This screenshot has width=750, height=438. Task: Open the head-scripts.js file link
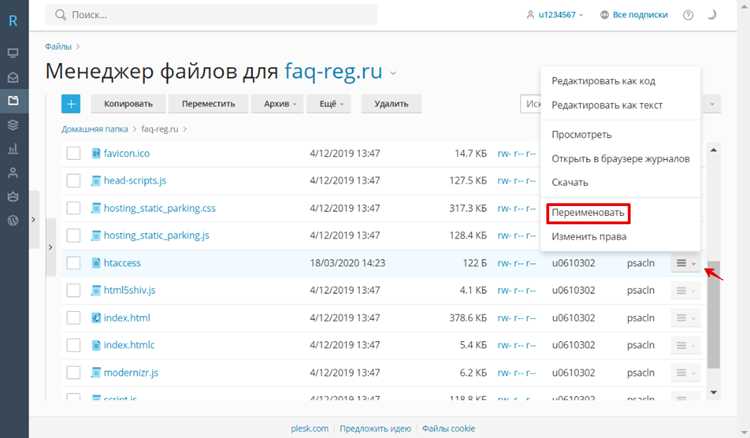[135, 180]
